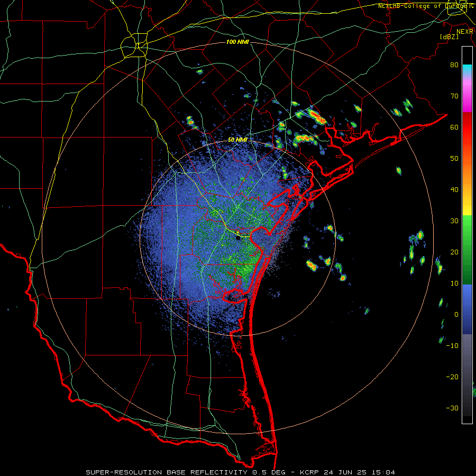The image size is (476, 476).
Task: Select the 60 value on the dBZ scale
Action: coord(454,127)
